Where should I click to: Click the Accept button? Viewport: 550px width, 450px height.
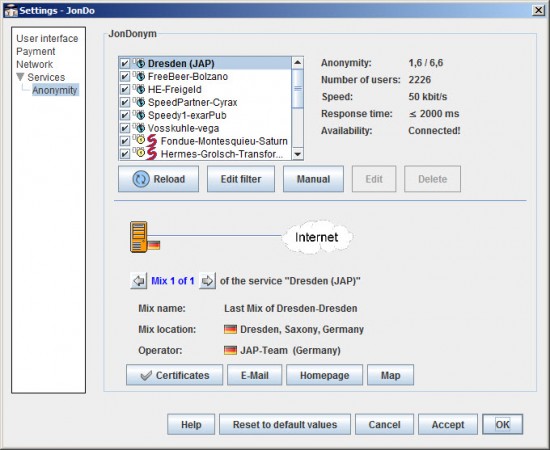tap(448, 424)
